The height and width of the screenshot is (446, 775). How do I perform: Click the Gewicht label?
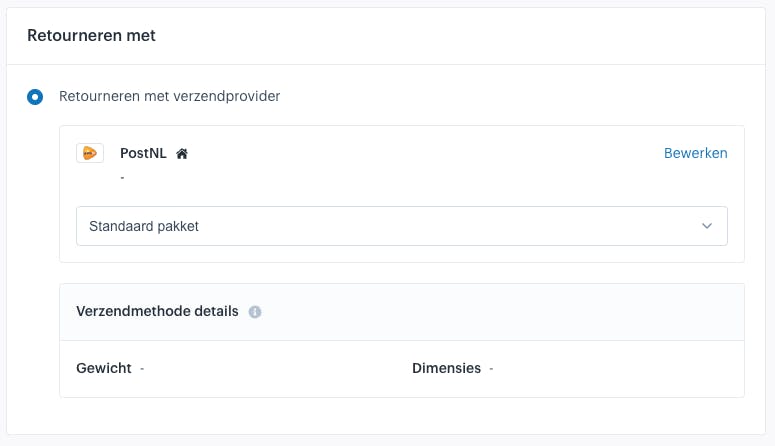pyautogui.click(x=104, y=368)
